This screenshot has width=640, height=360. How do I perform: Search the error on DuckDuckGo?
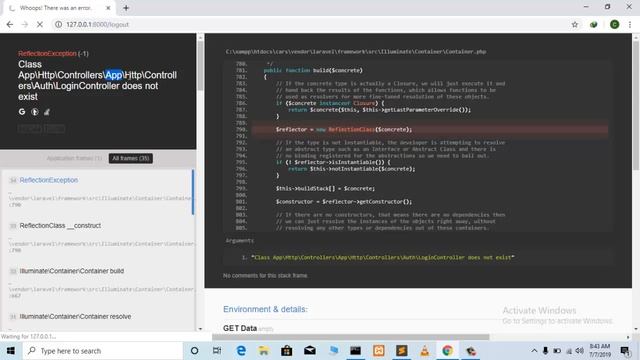(35, 112)
